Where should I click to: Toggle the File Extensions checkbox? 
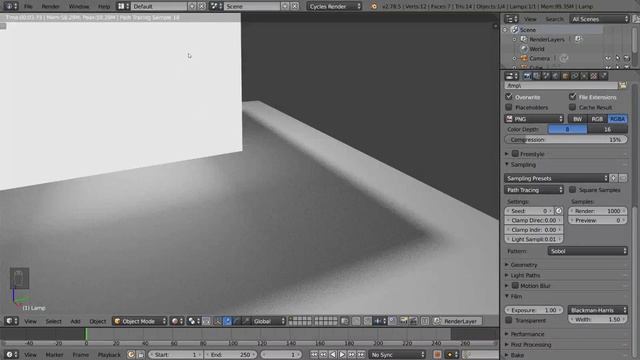572,97
